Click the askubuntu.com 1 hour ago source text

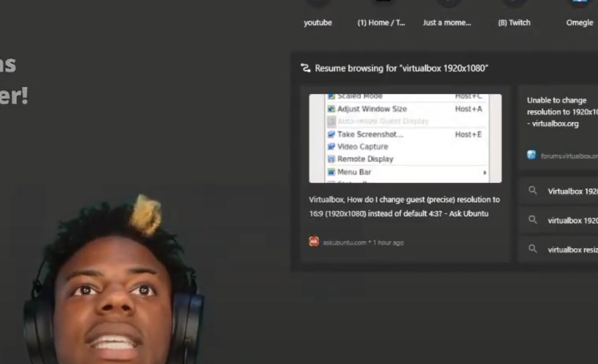[x=363, y=242]
